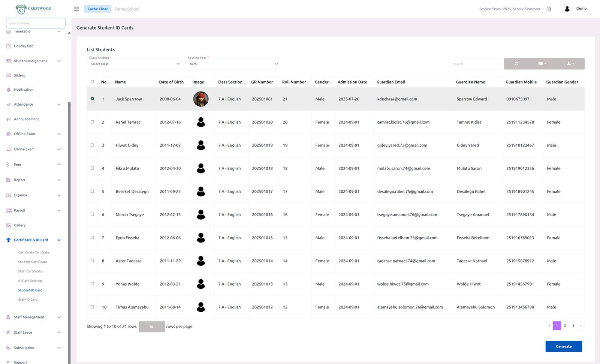Click the language icon near session years
Screen dimensions: 600x364
click(x=549, y=9)
